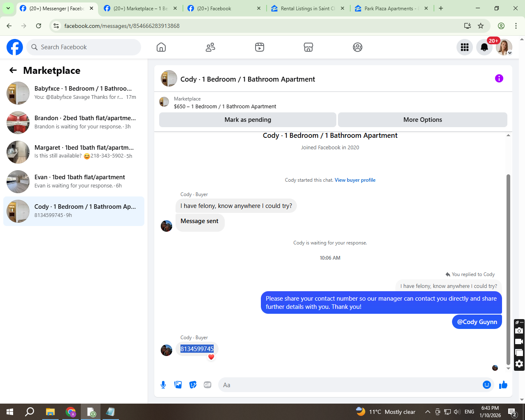
Task: Attach a photo file icon
Action: 178,385
